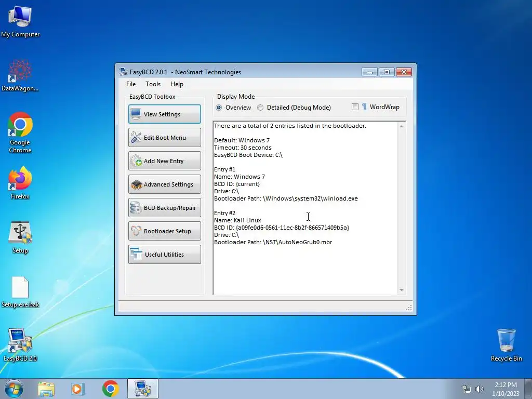Click the windows icon on Useful Utilities

click(x=136, y=254)
